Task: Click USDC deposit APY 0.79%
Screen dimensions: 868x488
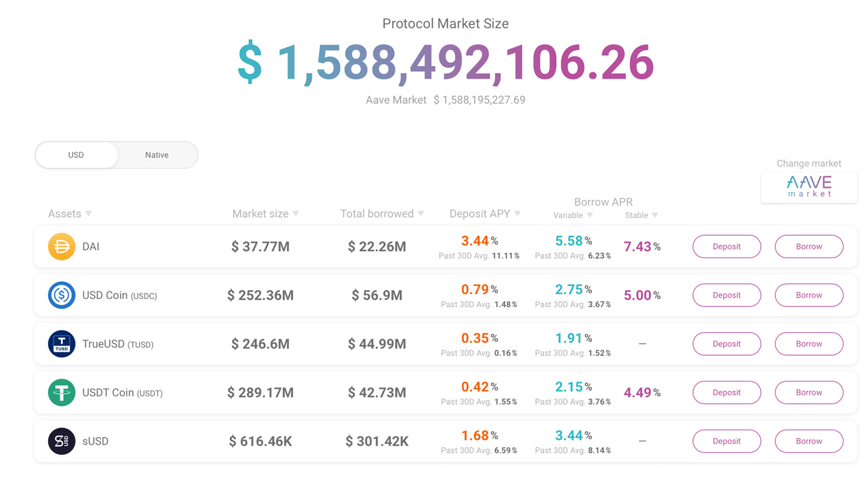Action: (479, 289)
